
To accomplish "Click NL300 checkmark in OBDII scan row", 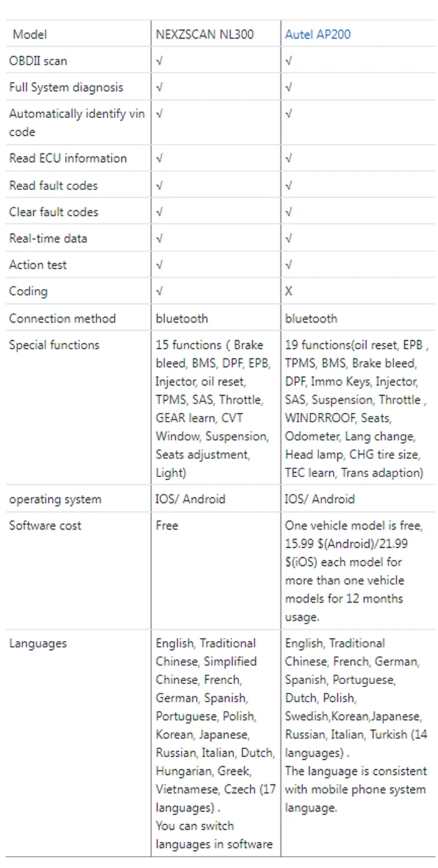I will 160,61.
